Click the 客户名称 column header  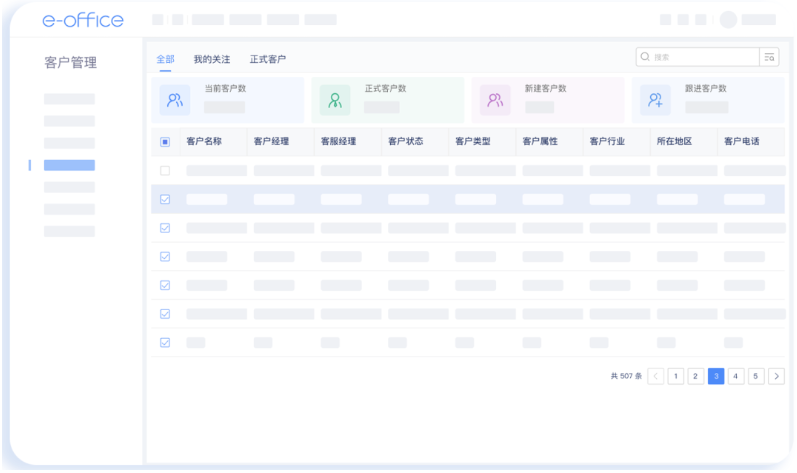pyautogui.click(x=204, y=142)
